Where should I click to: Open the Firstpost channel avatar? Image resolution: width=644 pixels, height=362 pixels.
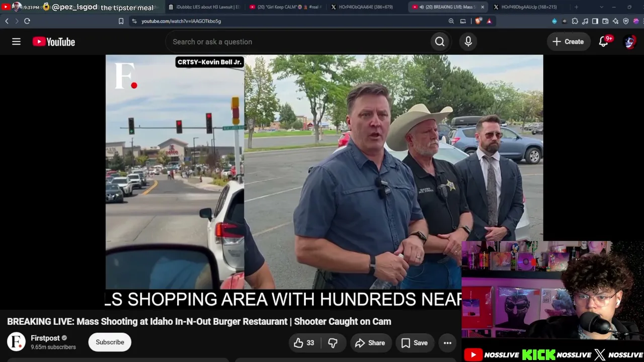click(16, 342)
